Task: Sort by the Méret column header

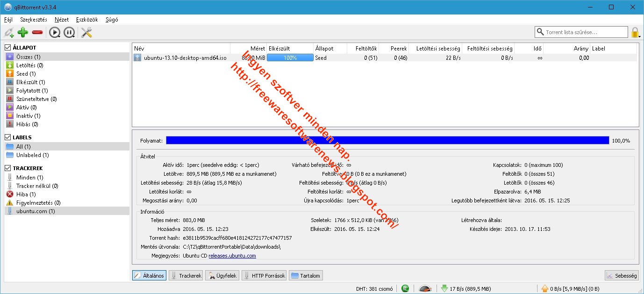Action: pos(249,49)
